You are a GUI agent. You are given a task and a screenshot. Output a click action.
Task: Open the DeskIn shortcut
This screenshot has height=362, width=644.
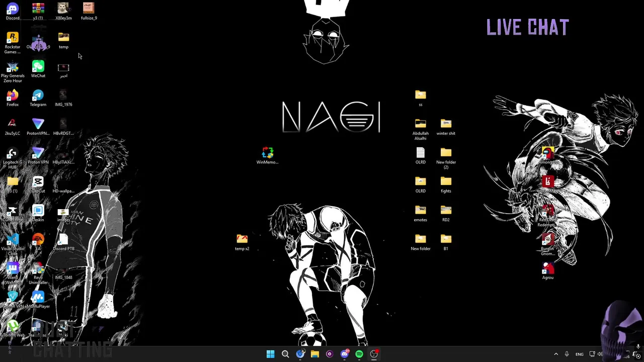click(38, 213)
